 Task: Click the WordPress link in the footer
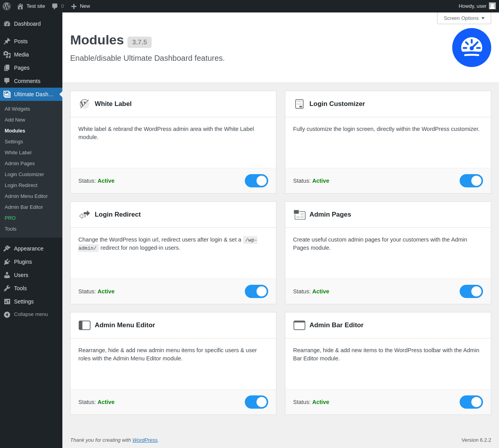145,440
